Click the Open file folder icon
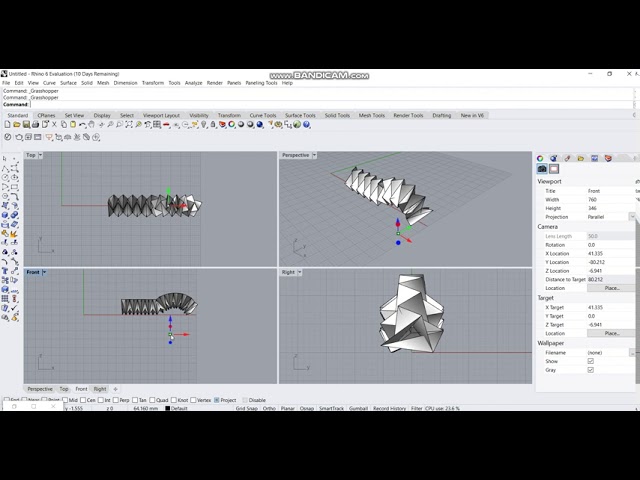640x480 pixels. (17, 124)
